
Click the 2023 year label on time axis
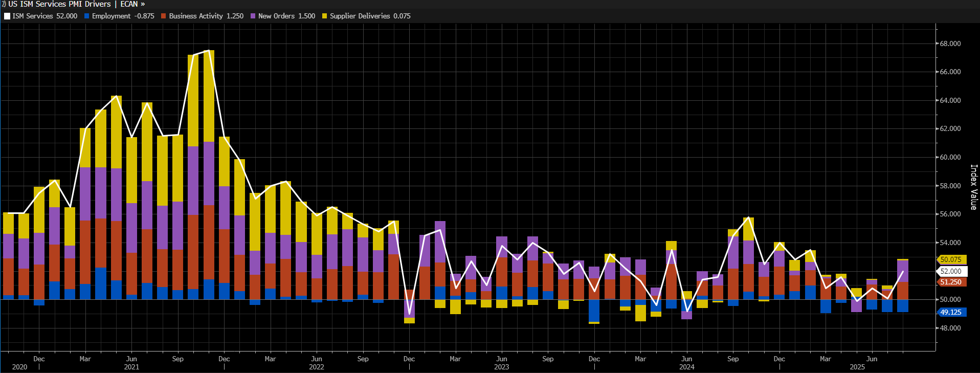click(x=501, y=367)
